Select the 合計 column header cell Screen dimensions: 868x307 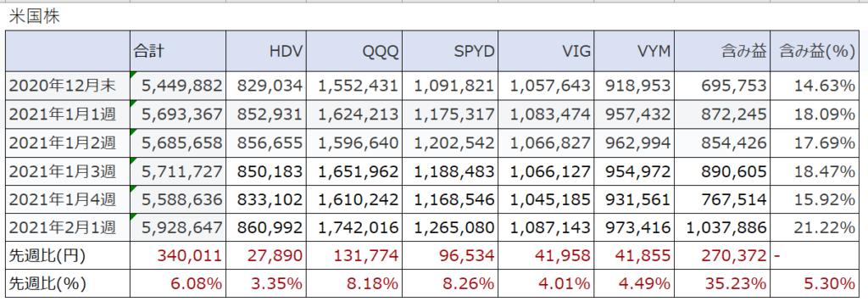177,52
